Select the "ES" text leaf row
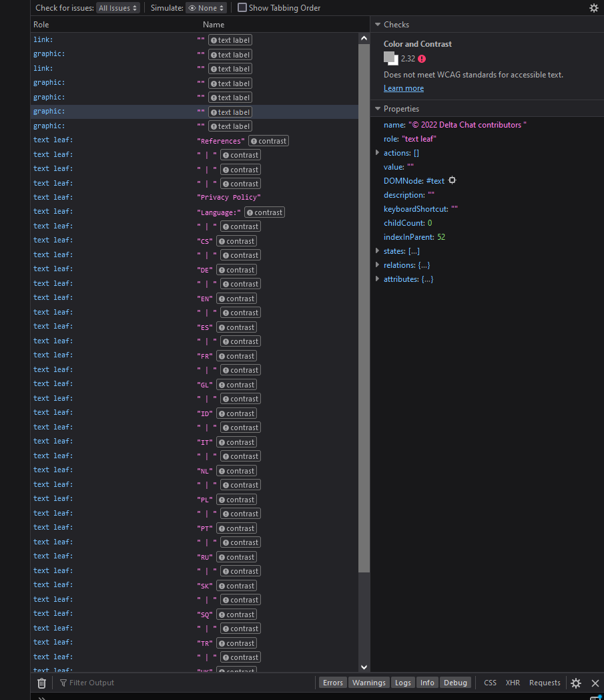The image size is (604, 700). [x=194, y=327]
